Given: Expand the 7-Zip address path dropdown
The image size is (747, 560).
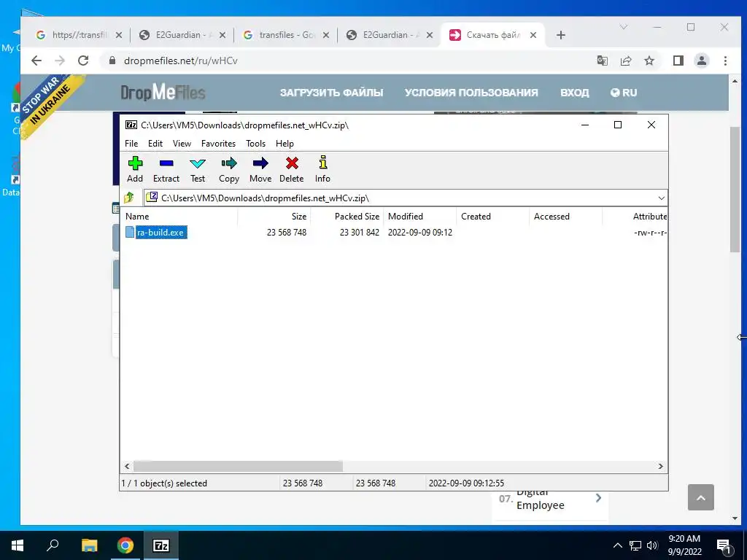Looking at the screenshot, I should [x=661, y=198].
